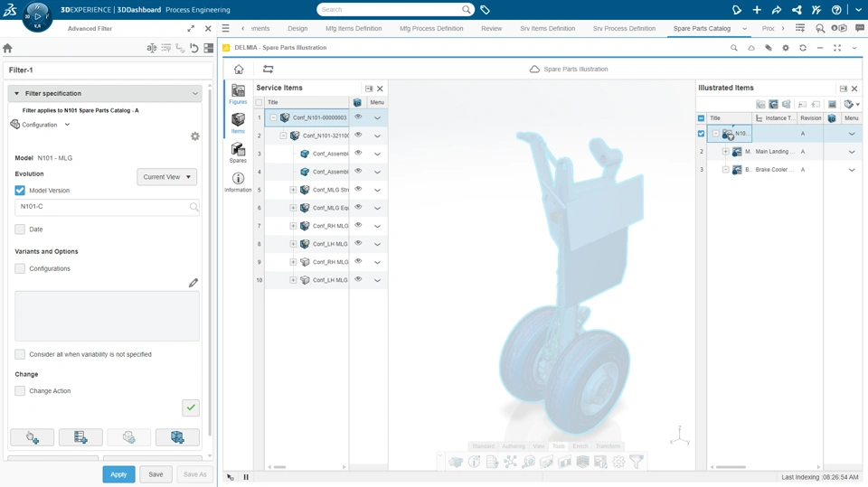Click the gear settings icon in widget header
868x487 pixels.
tap(786, 48)
